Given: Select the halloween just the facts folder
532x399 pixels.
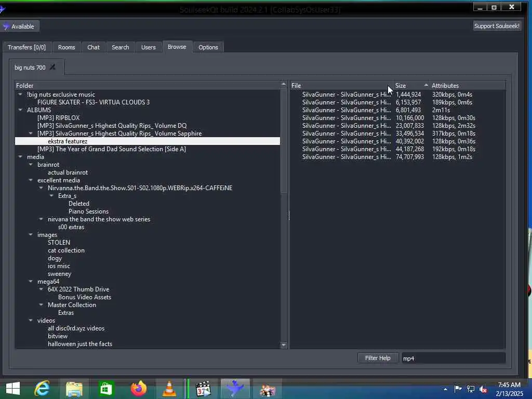Looking at the screenshot, I should 80,344.
